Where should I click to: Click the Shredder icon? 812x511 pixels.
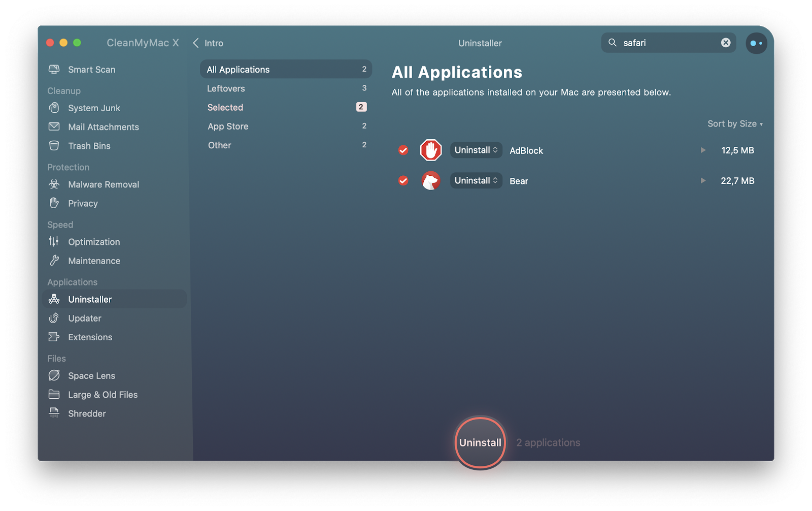pos(54,413)
